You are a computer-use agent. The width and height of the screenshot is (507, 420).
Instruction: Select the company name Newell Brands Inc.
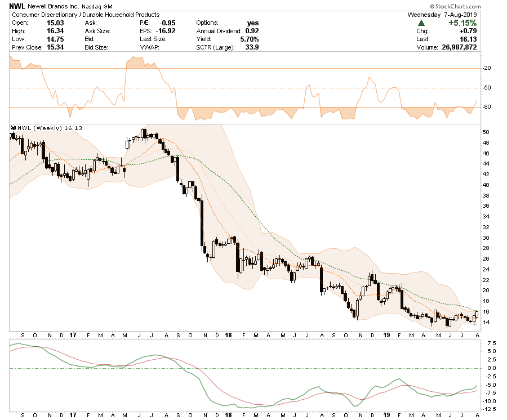coord(54,6)
